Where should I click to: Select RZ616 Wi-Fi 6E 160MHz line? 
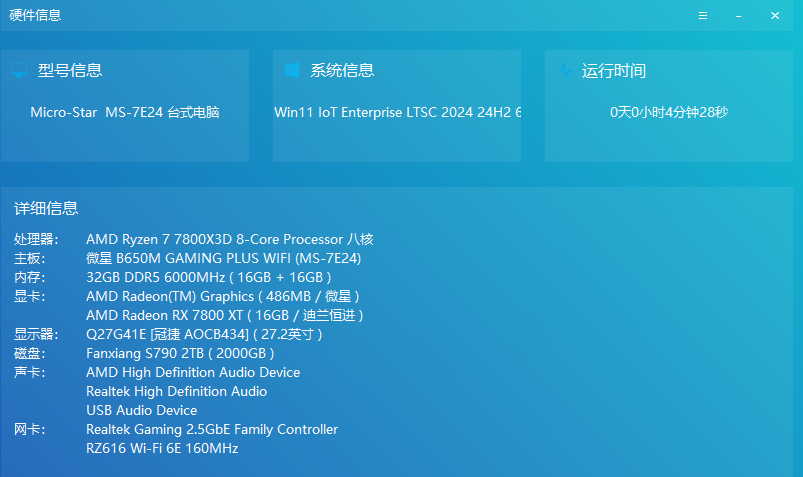pyautogui.click(x=162, y=448)
